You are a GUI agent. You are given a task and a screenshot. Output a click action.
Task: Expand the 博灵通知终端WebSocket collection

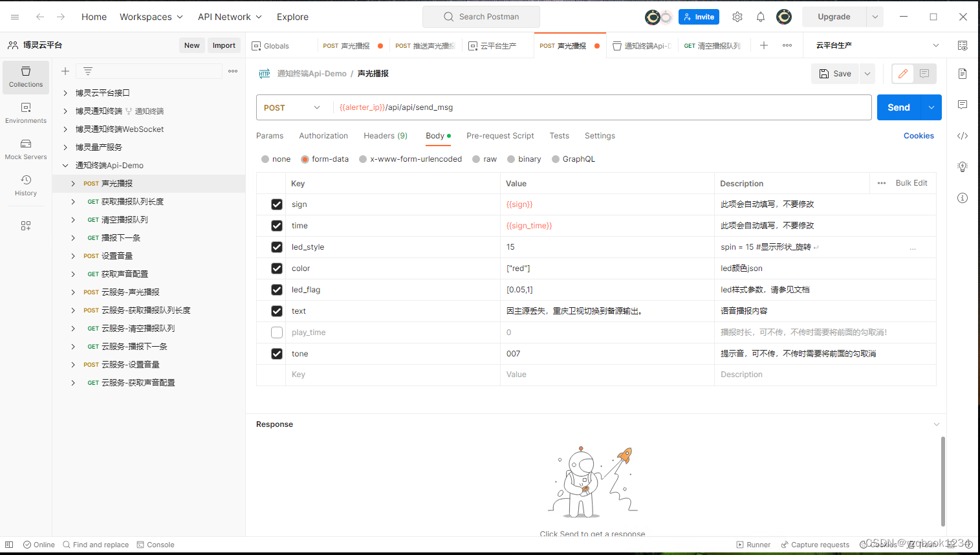point(65,129)
